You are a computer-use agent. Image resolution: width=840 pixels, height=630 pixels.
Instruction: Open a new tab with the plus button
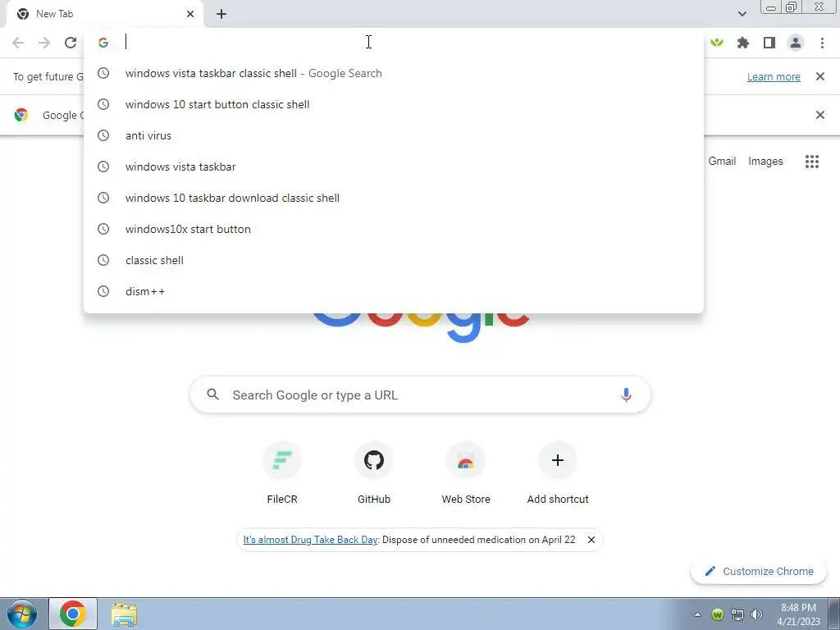click(221, 14)
